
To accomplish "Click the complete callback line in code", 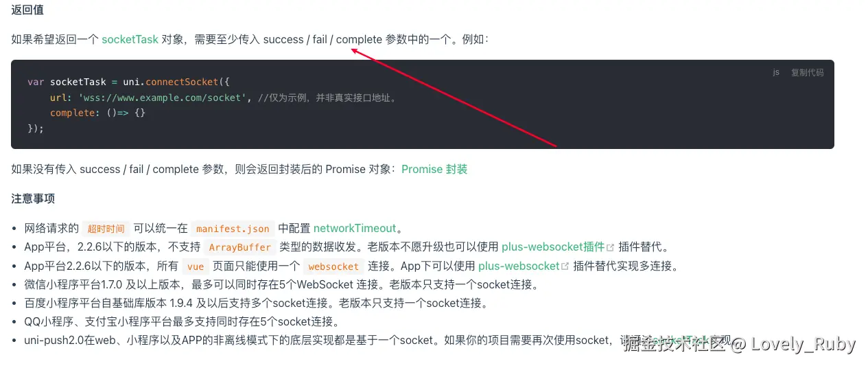I will [98, 113].
